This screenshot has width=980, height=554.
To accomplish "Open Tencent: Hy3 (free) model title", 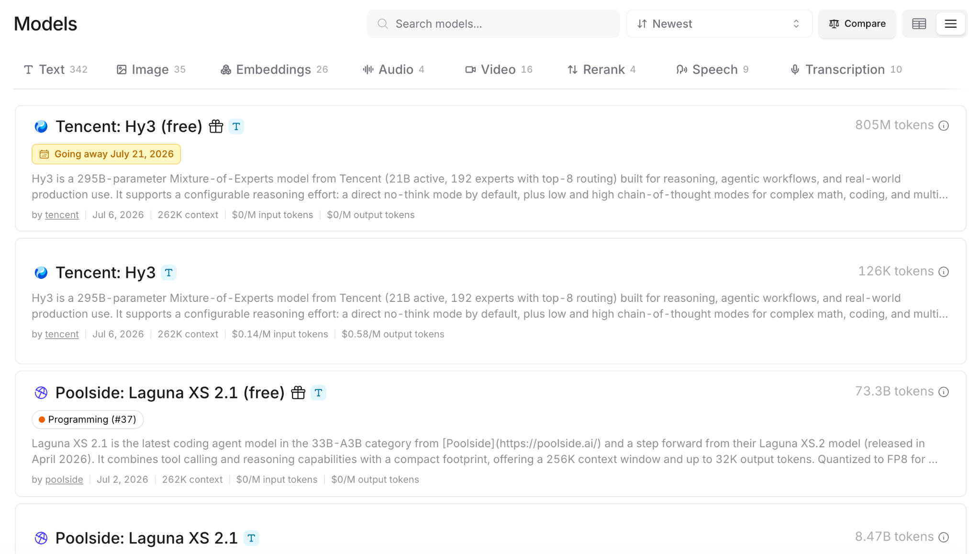I will [x=129, y=126].
